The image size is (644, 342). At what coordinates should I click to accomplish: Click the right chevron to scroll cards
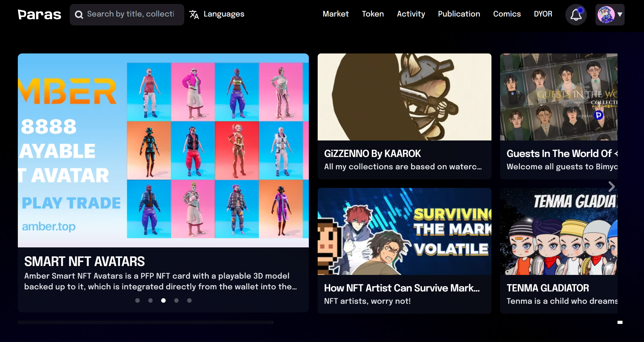611,187
